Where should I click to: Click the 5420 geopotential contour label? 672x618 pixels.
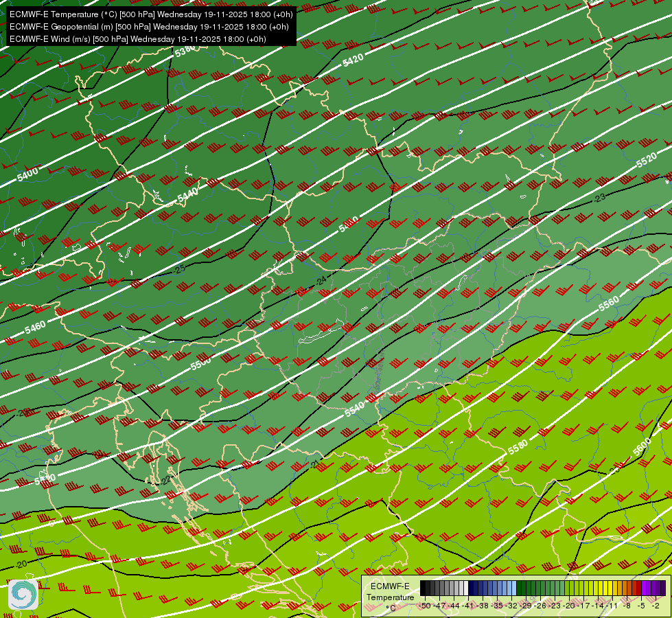(353, 60)
